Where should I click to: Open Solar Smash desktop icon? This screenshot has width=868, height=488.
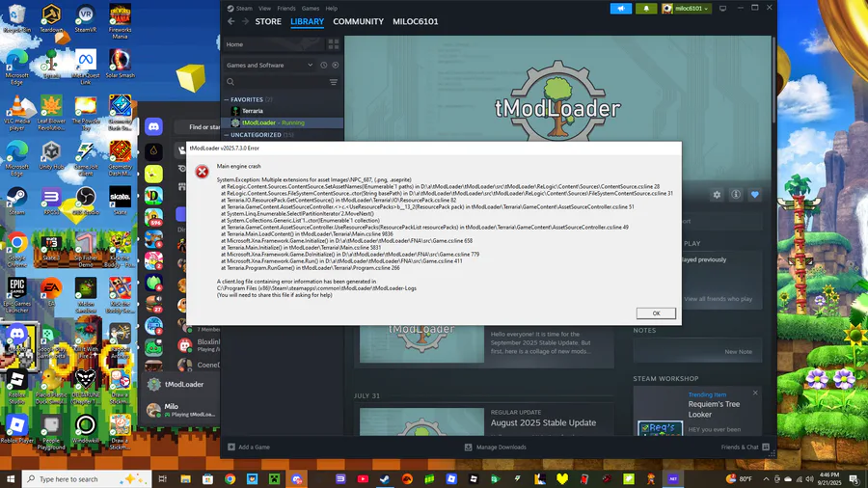click(121, 64)
